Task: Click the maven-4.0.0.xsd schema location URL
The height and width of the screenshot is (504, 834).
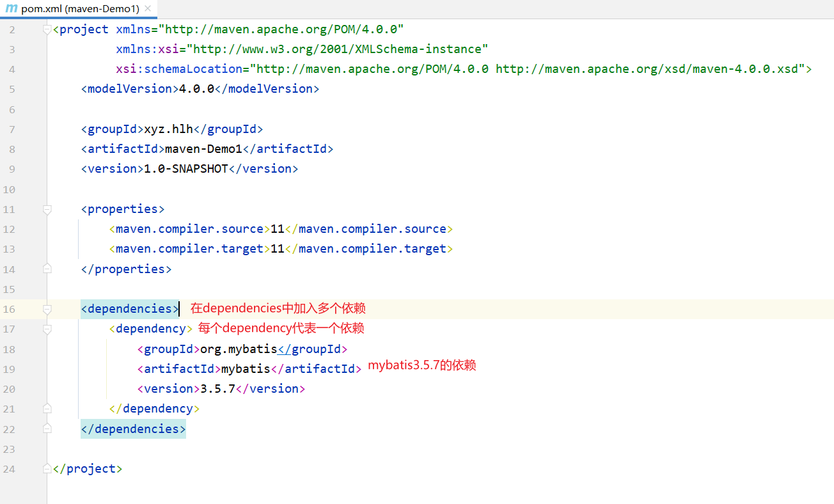Action: tap(647, 69)
